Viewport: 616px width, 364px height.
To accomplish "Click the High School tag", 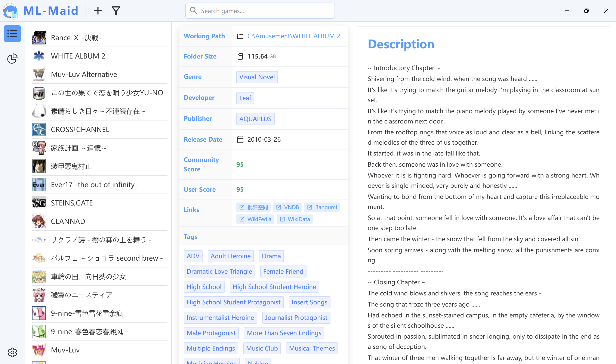I will click(204, 287).
